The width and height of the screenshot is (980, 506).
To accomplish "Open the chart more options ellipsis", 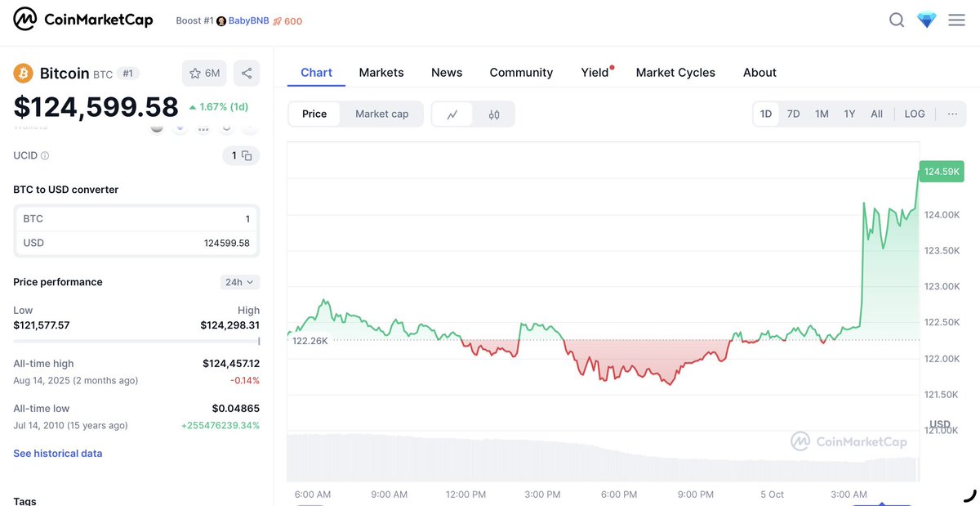I will (x=952, y=114).
